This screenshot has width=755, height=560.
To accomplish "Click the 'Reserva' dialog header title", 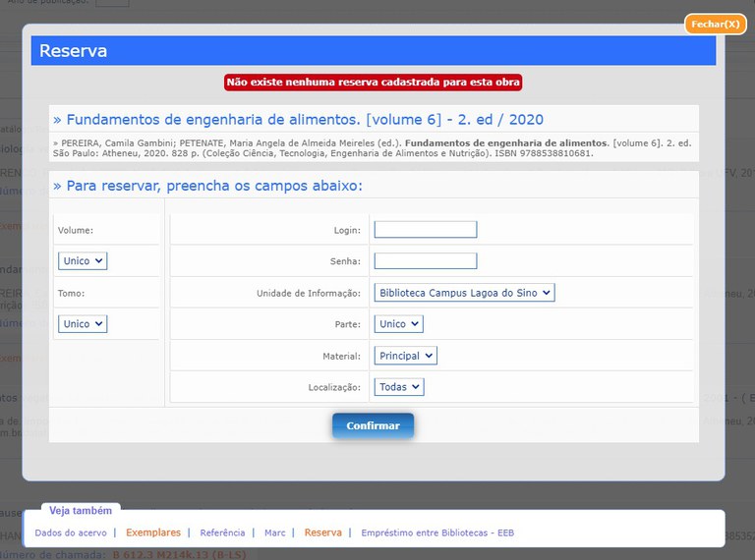I will (73, 51).
